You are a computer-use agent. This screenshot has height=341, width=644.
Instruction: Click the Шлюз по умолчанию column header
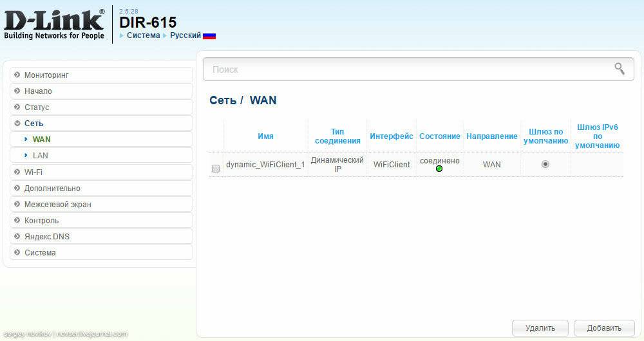click(x=545, y=136)
